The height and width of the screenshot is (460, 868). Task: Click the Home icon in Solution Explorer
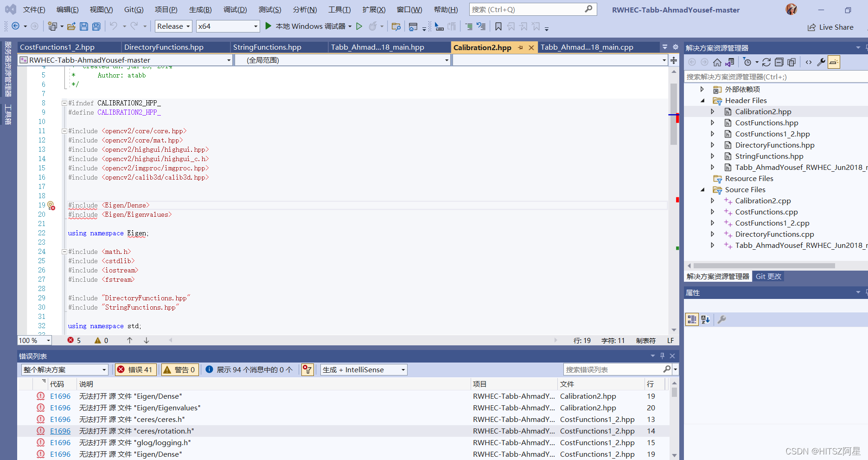pos(717,62)
